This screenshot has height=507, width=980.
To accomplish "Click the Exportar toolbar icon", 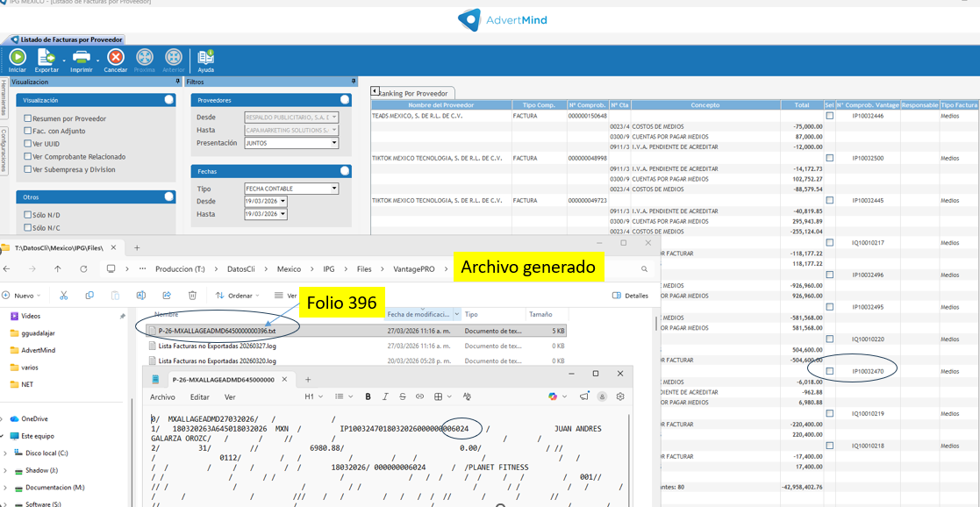I will click(x=46, y=58).
